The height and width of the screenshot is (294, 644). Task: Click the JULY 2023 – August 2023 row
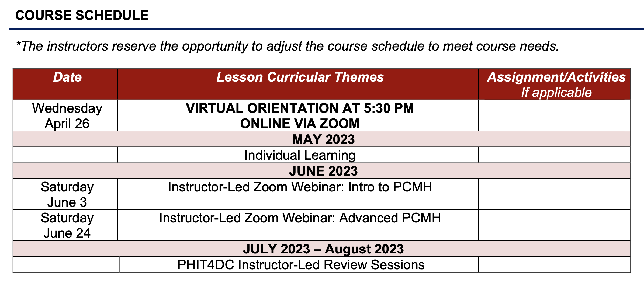pos(323,249)
